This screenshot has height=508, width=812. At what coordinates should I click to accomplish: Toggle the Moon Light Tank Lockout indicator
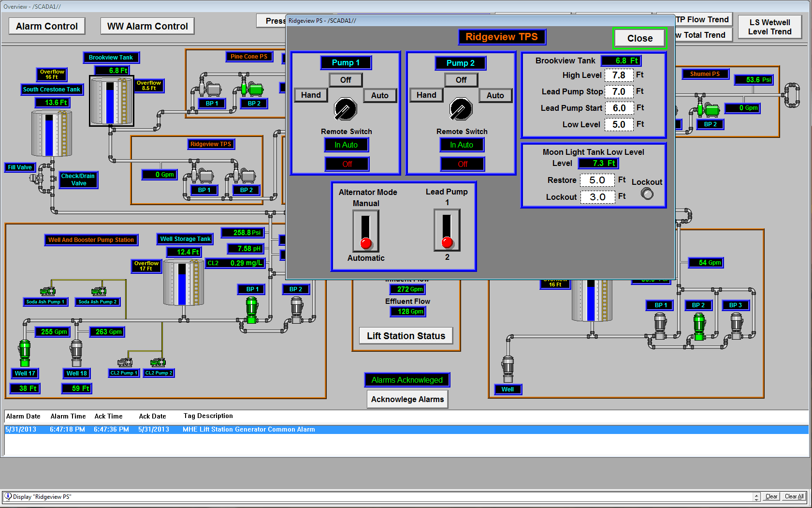point(647,194)
